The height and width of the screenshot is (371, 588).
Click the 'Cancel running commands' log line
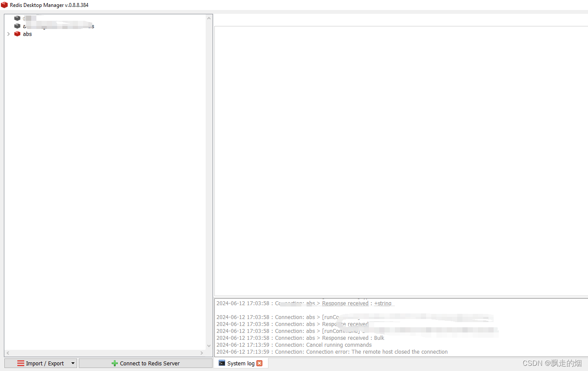[294, 345]
